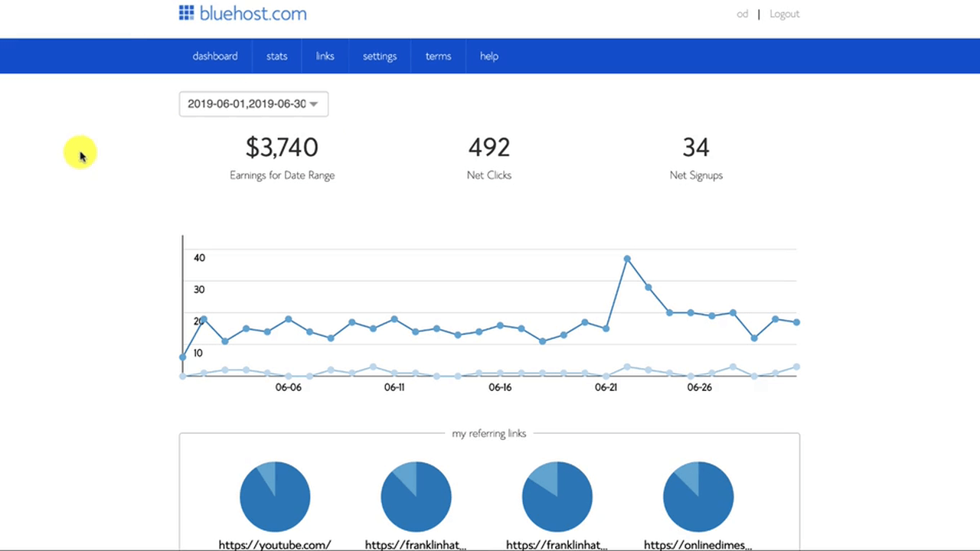The height and width of the screenshot is (551, 980).
Task: Click the 30 y-axis label
Action: coord(199,289)
